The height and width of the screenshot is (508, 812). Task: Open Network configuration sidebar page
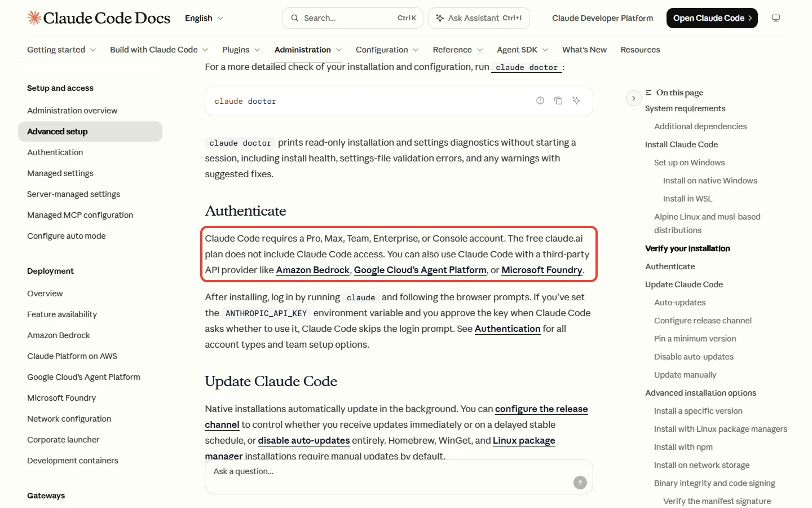pos(69,419)
